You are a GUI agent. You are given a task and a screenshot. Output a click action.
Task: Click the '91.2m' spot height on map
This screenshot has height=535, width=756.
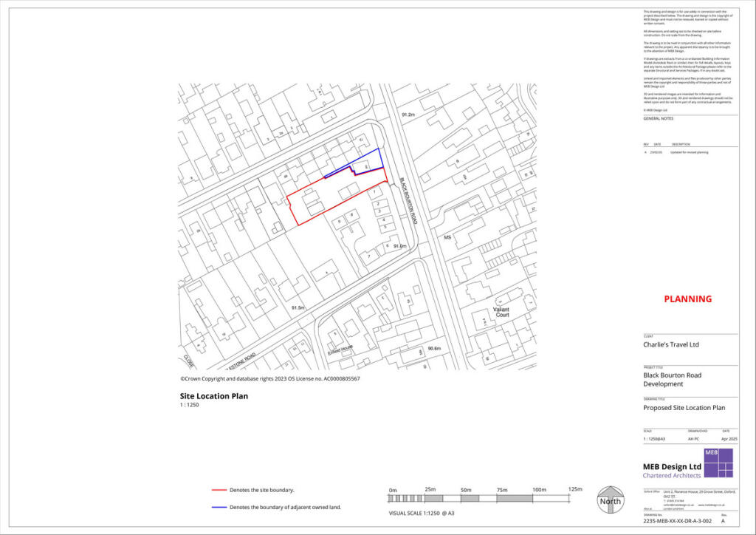408,115
